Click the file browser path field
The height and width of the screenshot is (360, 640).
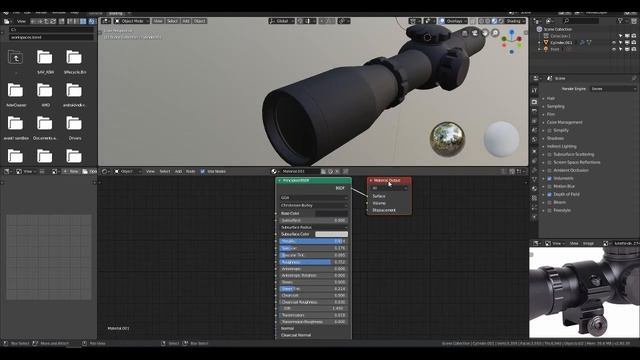pos(51,30)
